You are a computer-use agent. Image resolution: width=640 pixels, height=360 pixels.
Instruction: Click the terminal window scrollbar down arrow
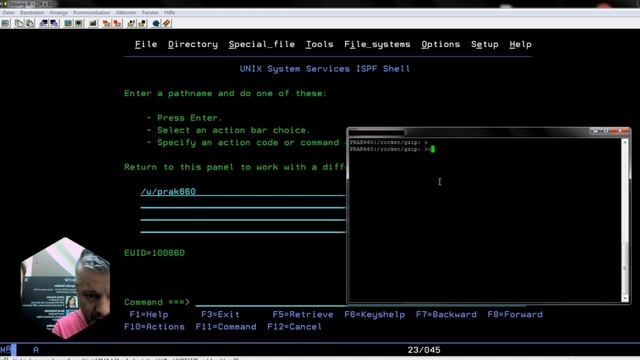coord(625,298)
